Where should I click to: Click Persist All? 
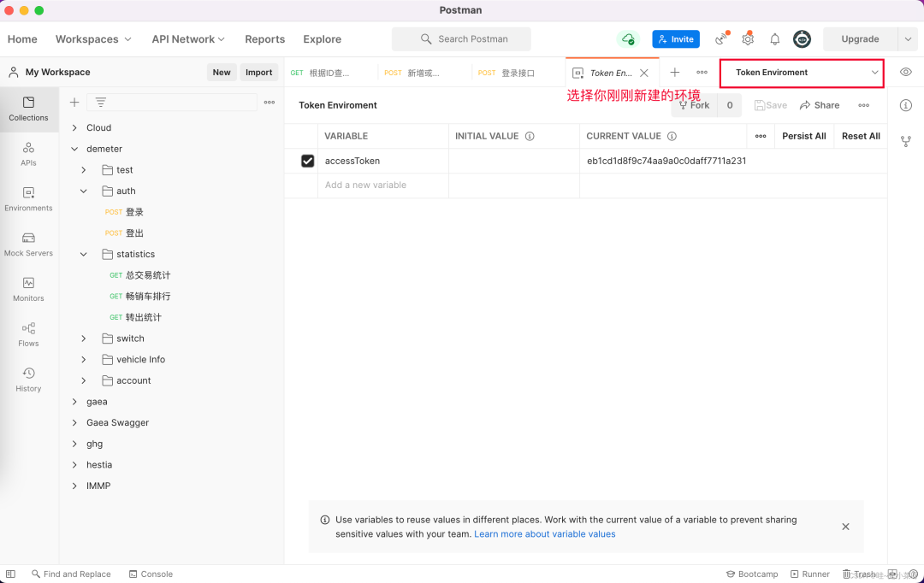[803, 136]
